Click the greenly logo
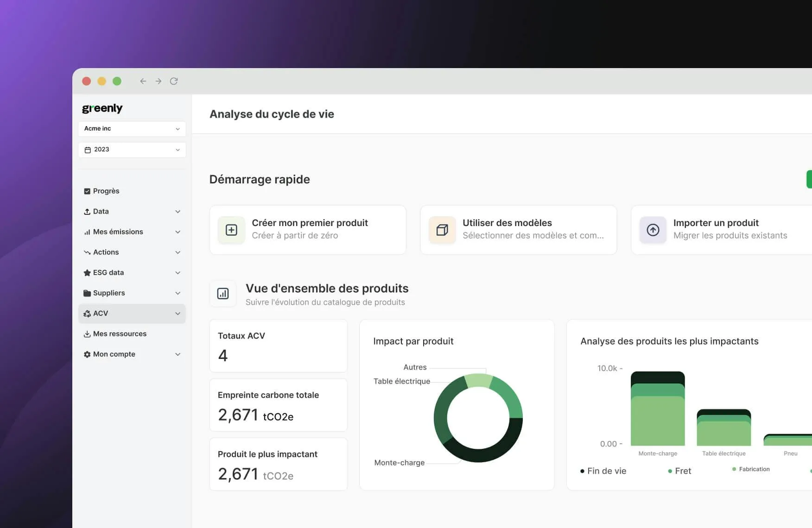Screen dimensions: 812x528 pos(102,108)
